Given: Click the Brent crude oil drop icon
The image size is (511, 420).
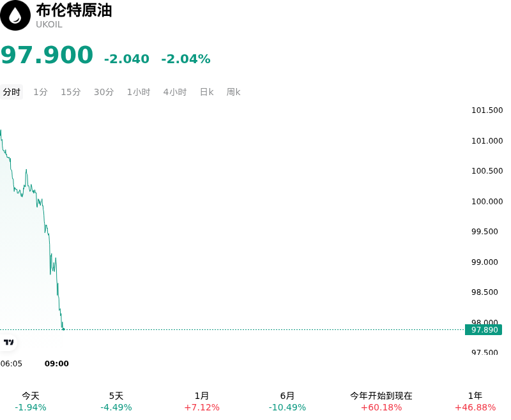Looking at the screenshot, I should (x=15, y=15).
